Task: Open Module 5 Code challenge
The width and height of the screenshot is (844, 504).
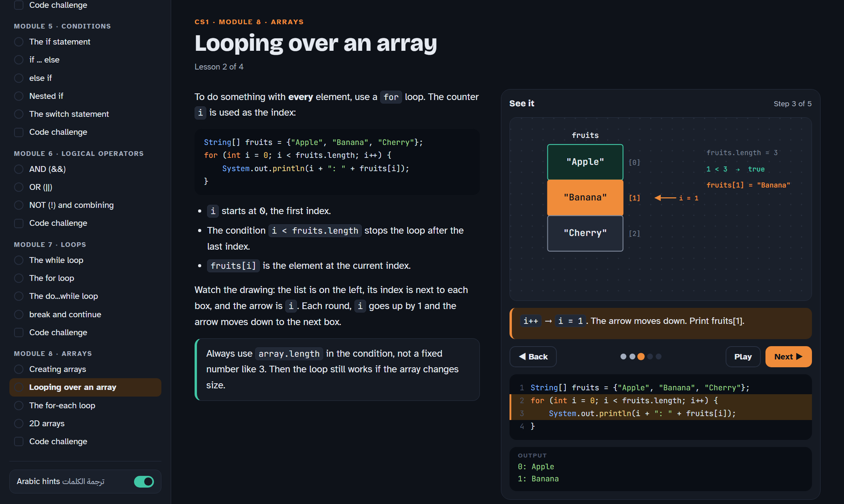Action: tap(85, 132)
